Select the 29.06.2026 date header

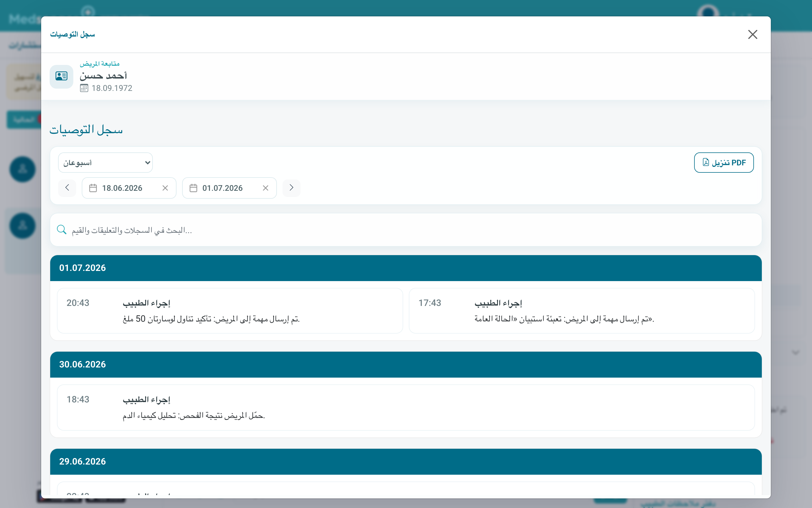[x=406, y=462]
